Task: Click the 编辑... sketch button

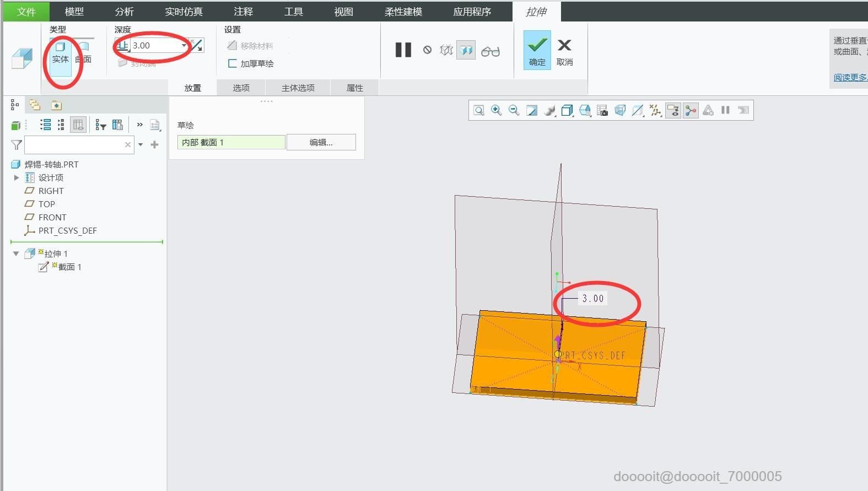Action: coord(321,142)
